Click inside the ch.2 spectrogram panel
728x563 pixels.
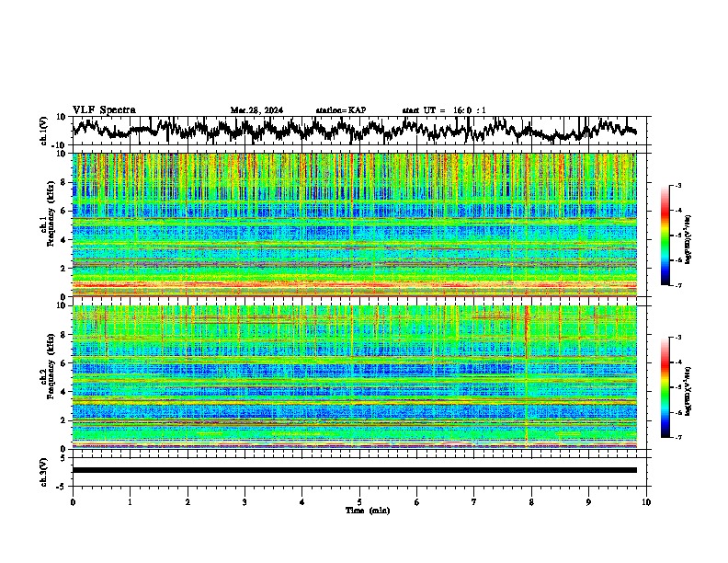pyautogui.click(x=354, y=377)
